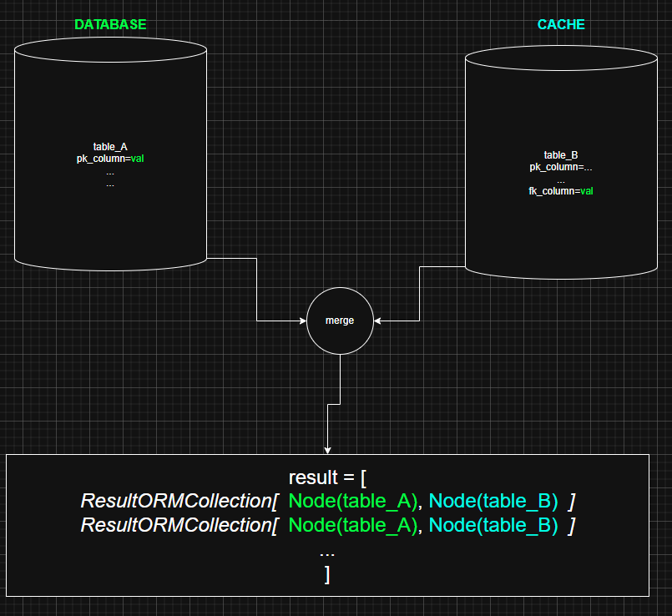The height and width of the screenshot is (616, 672).
Task: Select the merge circle node
Action: pyautogui.click(x=340, y=321)
